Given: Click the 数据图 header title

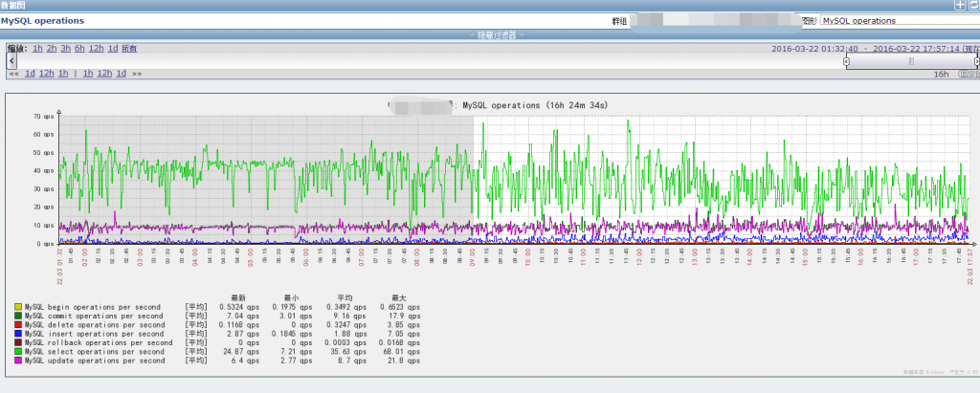Looking at the screenshot, I should point(13,5).
